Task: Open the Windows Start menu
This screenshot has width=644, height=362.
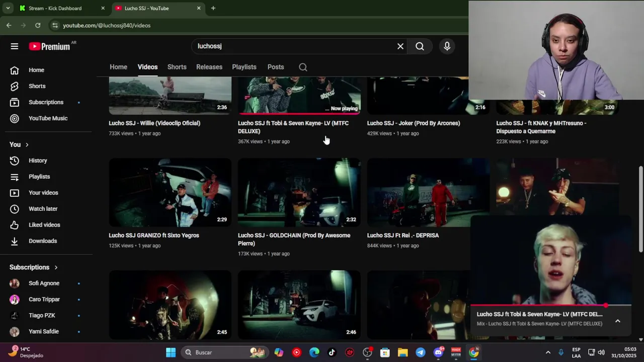Action: [171, 352]
